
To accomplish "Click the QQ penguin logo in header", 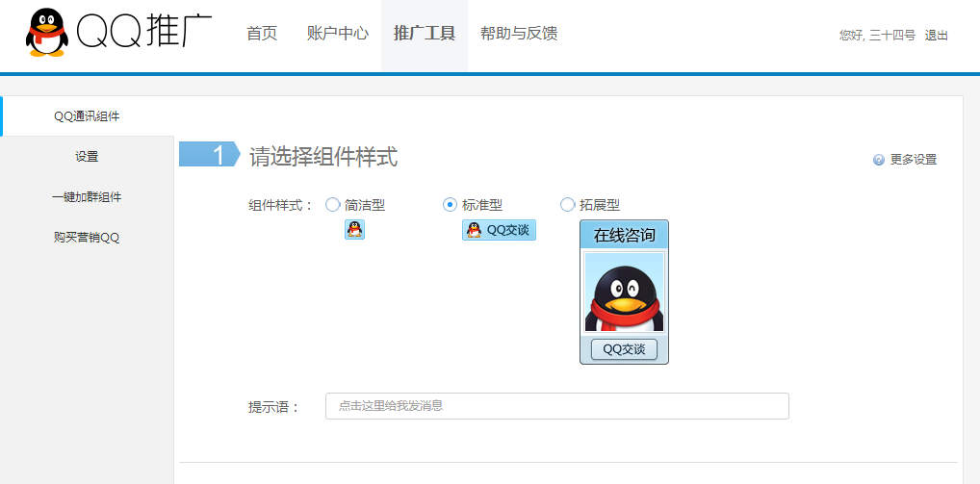I will tap(47, 33).
